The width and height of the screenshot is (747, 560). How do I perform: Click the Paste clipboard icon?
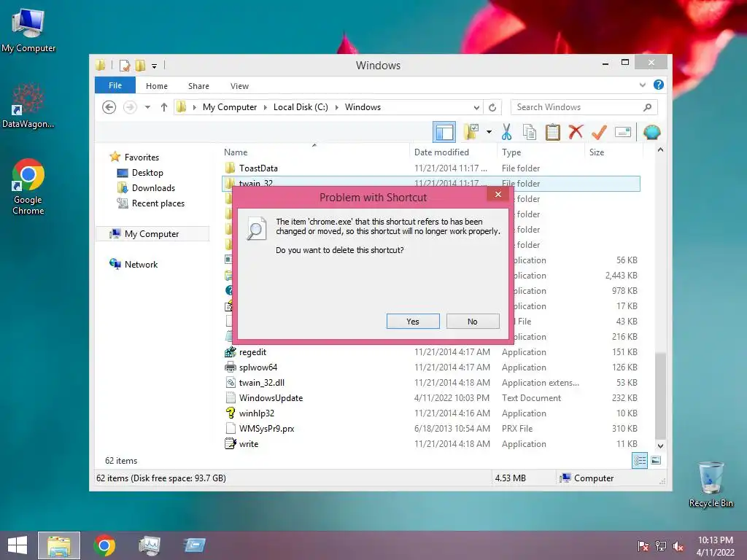(553, 132)
